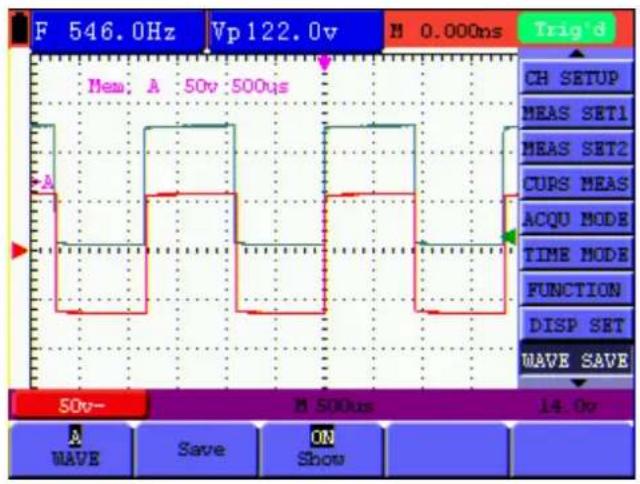Open ACQU MODE menu item
Viewport: 640px width, 484px height.
tap(576, 219)
